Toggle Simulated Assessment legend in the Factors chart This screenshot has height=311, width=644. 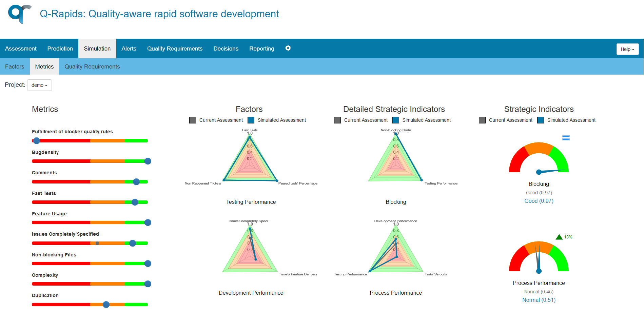pyautogui.click(x=251, y=120)
